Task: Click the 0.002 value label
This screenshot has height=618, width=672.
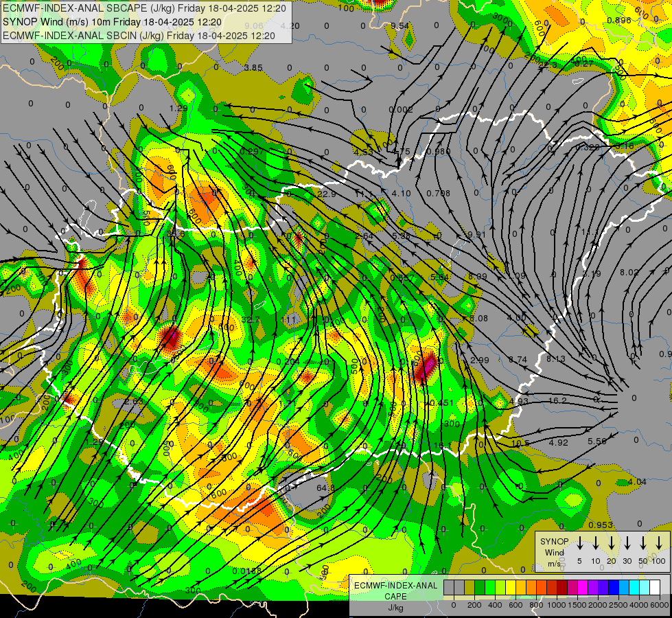Action: tap(401, 110)
